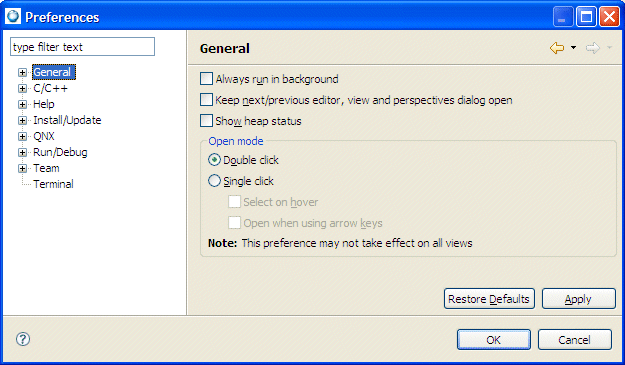
Task: Maximize the Preferences window
Action: point(586,17)
